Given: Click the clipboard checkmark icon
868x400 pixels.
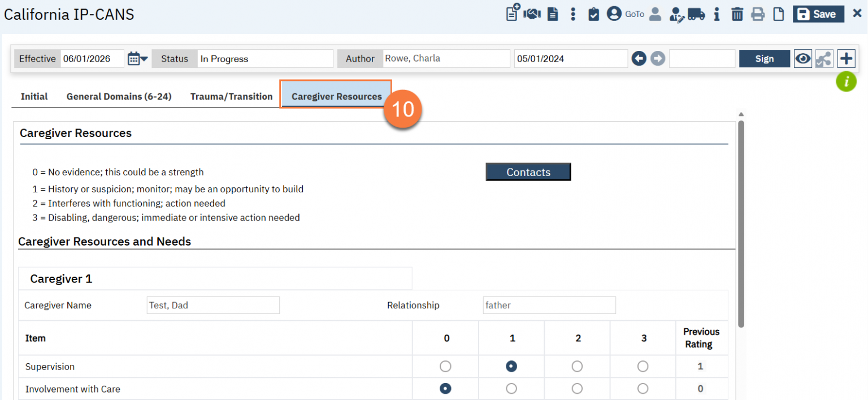Looking at the screenshot, I should (593, 14).
